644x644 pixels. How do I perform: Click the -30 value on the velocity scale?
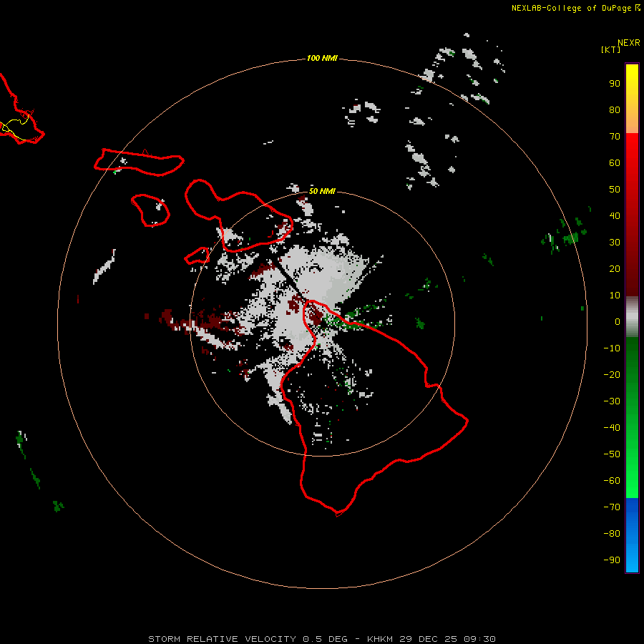[612, 401]
